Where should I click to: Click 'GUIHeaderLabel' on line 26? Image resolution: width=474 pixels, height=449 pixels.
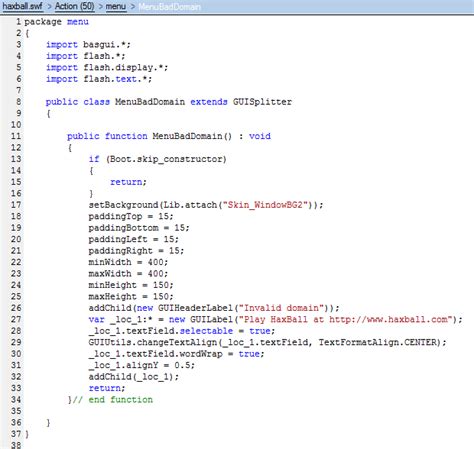click(x=195, y=308)
